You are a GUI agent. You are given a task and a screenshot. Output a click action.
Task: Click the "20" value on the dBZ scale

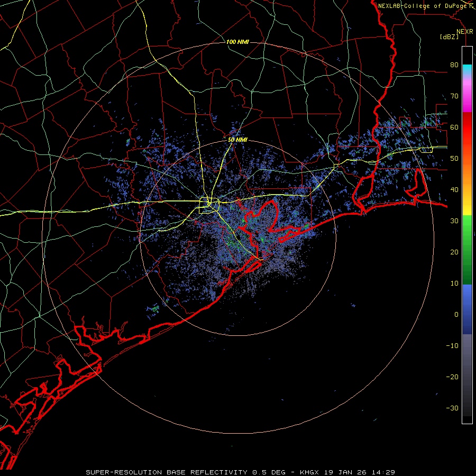click(454, 252)
